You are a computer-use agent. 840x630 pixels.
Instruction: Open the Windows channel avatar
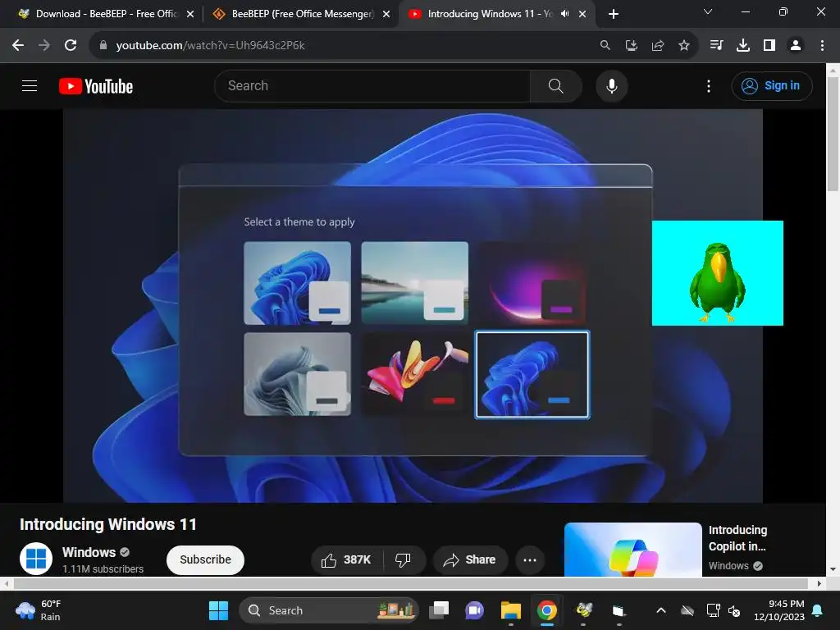click(36, 559)
